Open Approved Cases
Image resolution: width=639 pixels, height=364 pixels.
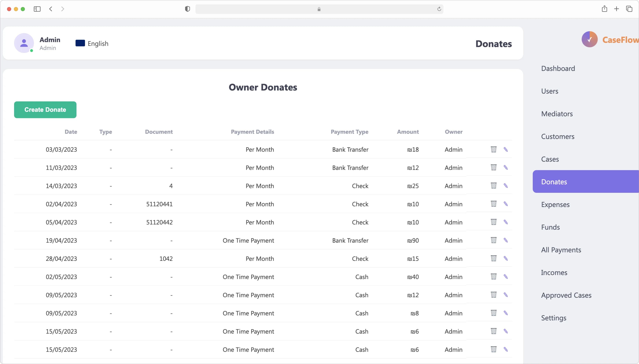pyautogui.click(x=566, y=295)
